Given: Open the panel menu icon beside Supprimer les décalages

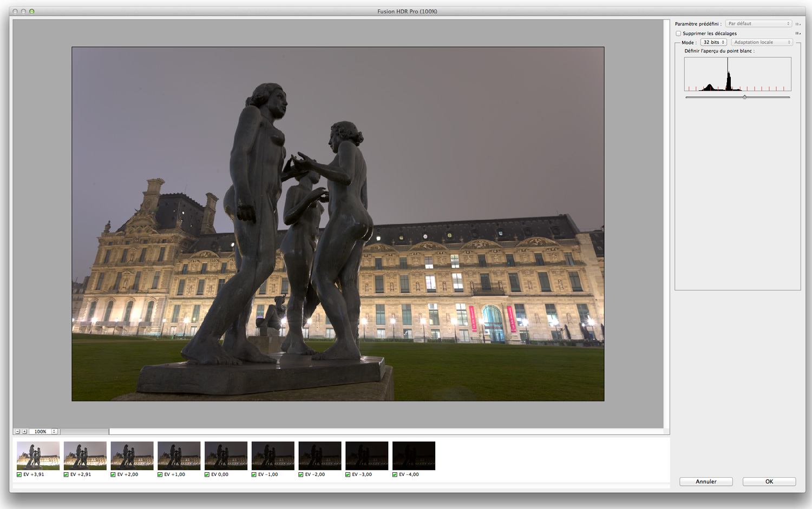Looking at the screenshot, I should (797, 34).
